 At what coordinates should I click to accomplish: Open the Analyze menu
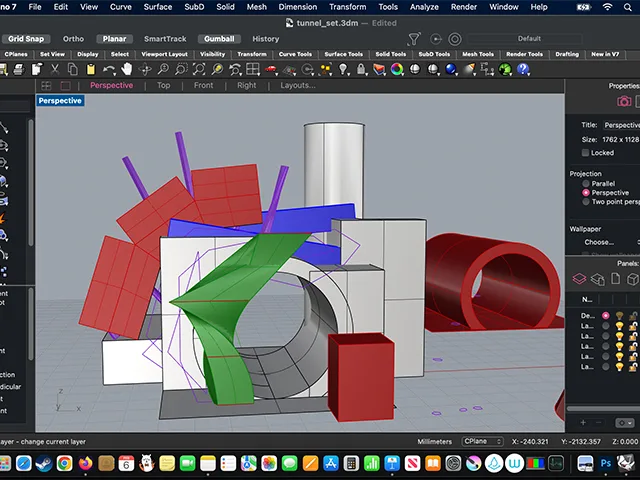click(424, 7)
